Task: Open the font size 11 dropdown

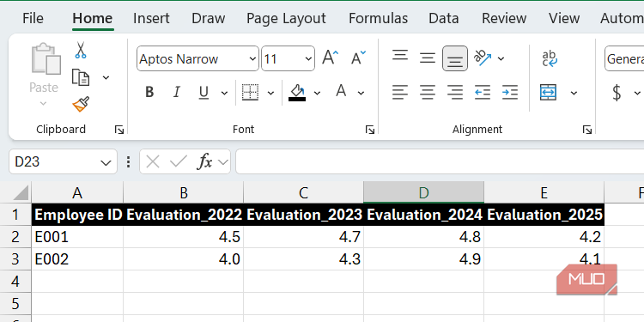Action: click(309, 58)
